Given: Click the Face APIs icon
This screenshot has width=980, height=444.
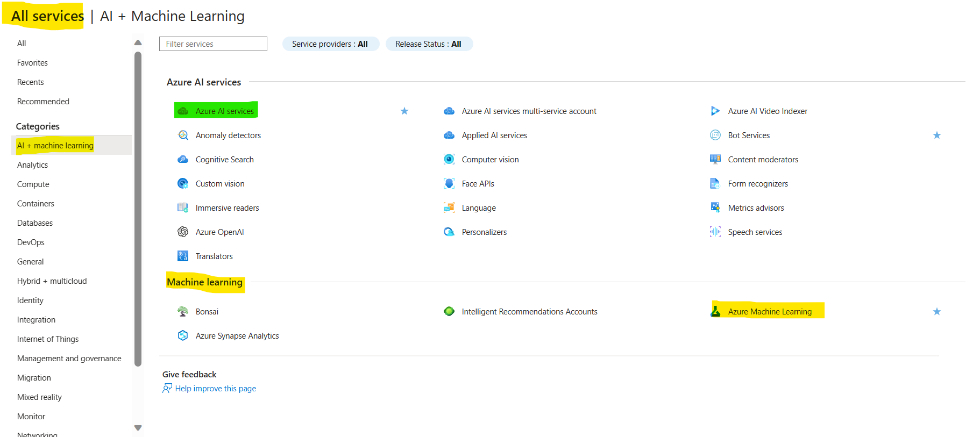Looking at the screenshot, I should click(449, 184).
